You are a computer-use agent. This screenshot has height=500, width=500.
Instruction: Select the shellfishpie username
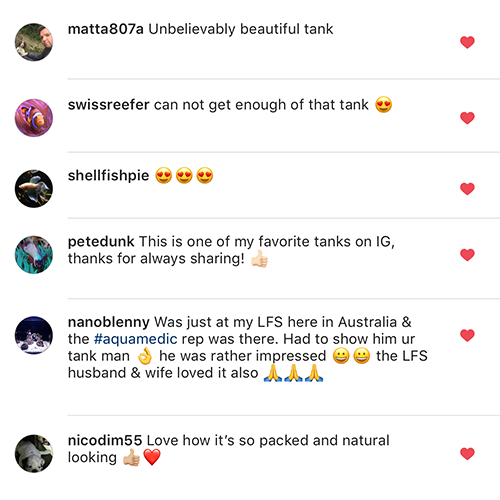(109, 176)
